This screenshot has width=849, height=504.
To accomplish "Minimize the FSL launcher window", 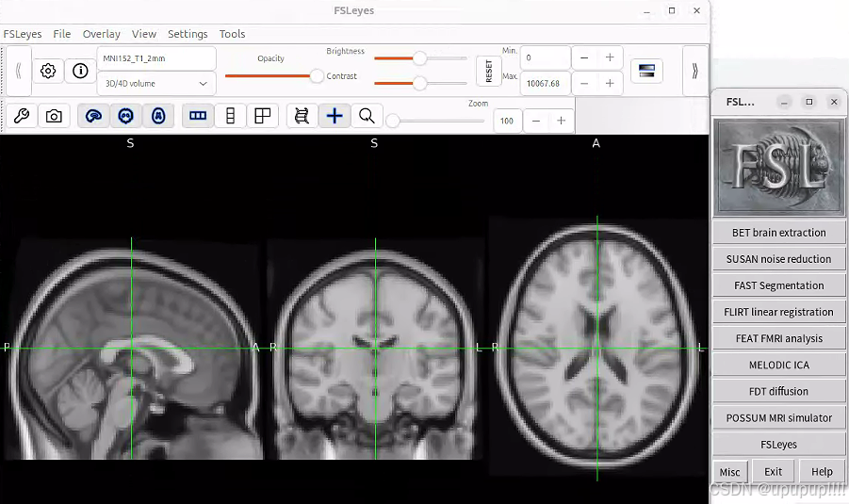I will 783,102.
